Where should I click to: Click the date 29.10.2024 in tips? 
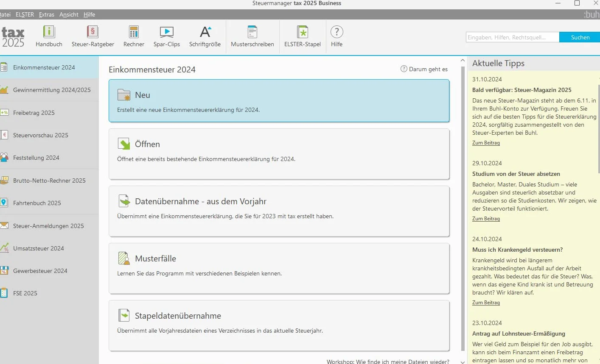click(487, 163)
